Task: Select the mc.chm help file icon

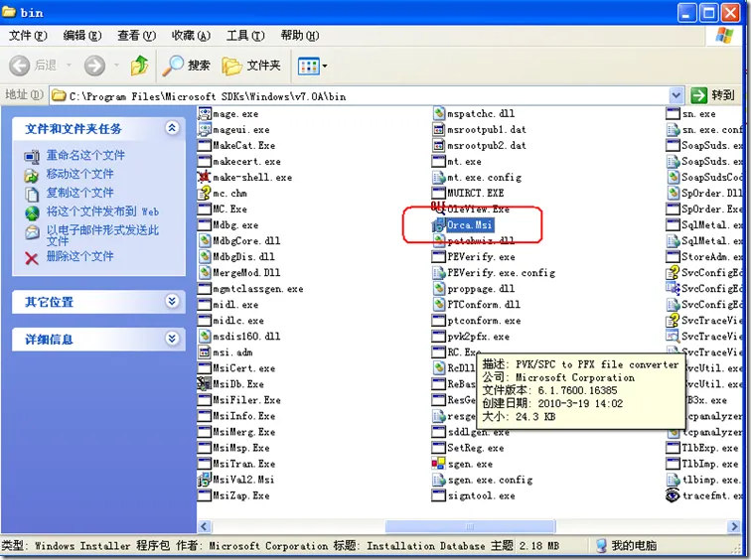Action: click(x=205, y=194)
